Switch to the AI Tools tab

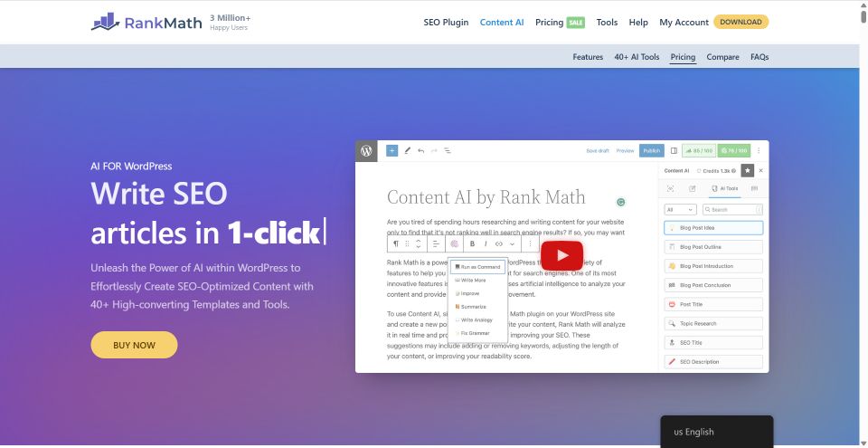pyautogui.click(x=723, y=189)
